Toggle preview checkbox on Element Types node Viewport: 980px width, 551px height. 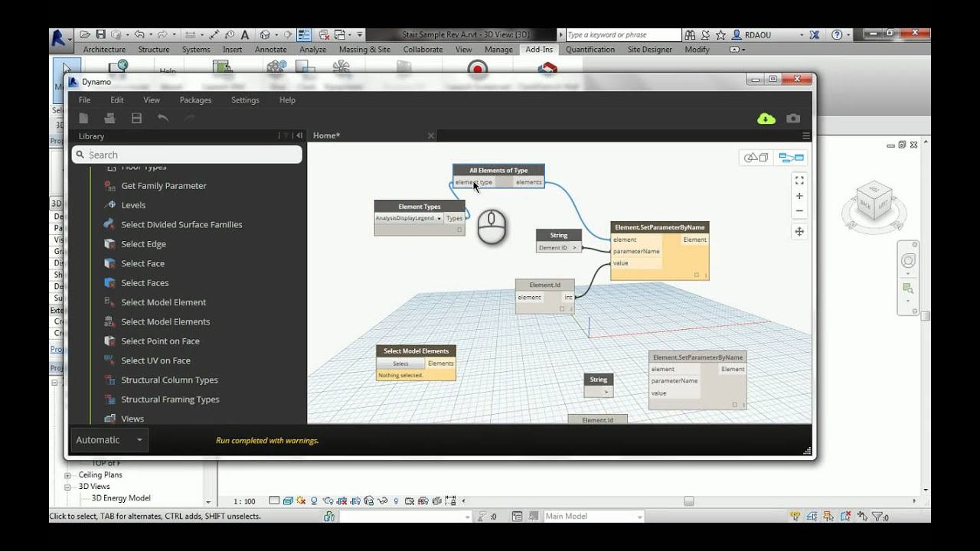click(x=460, y=230)
